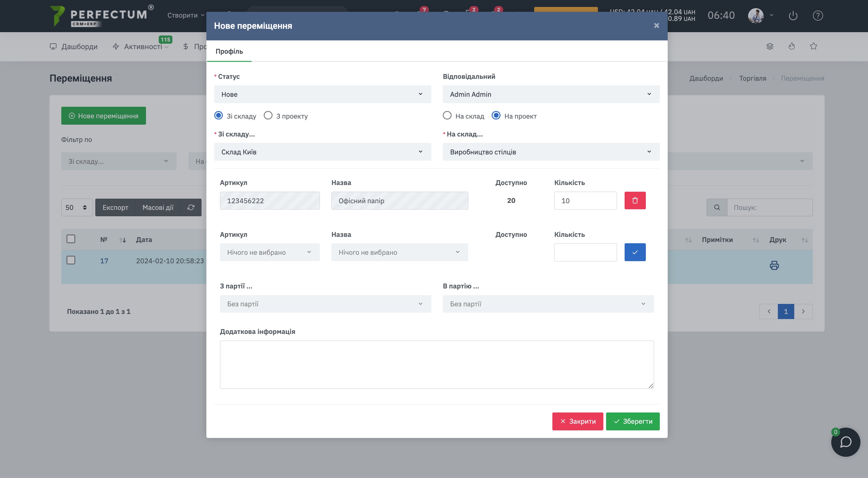
Task: Click the Артикул field with 123456222
Action: pos(270,200)
